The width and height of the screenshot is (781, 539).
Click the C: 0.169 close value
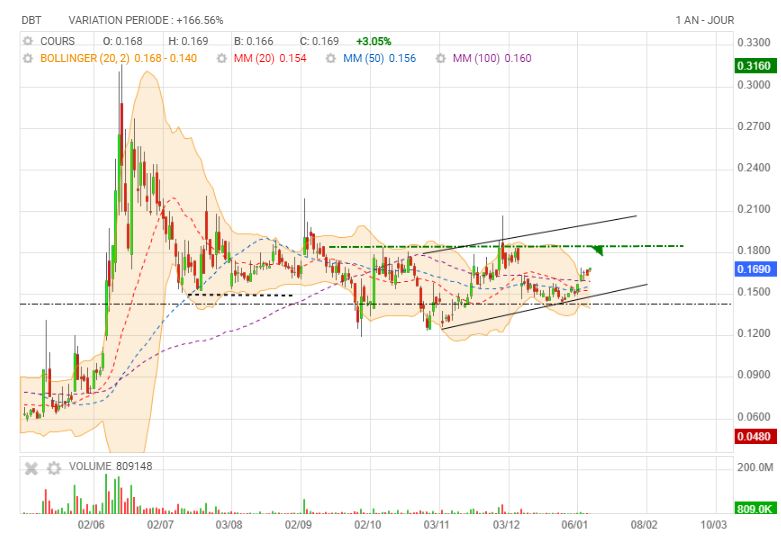click(x=319, y=41)
